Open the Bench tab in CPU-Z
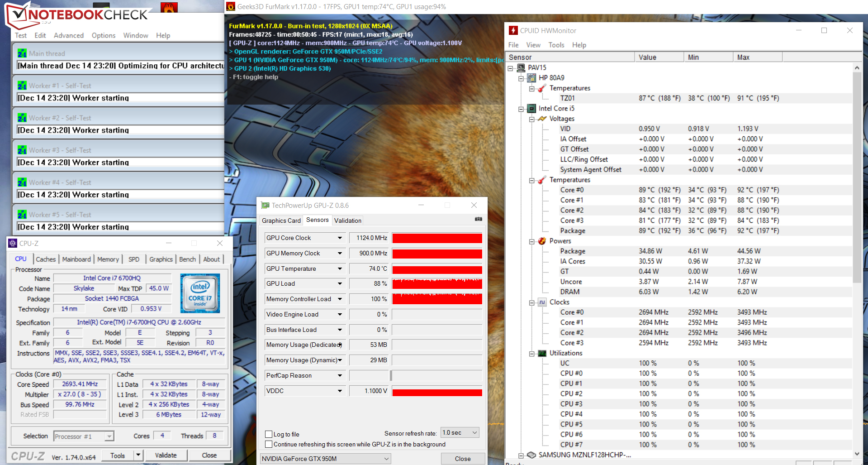 (188, 259)
